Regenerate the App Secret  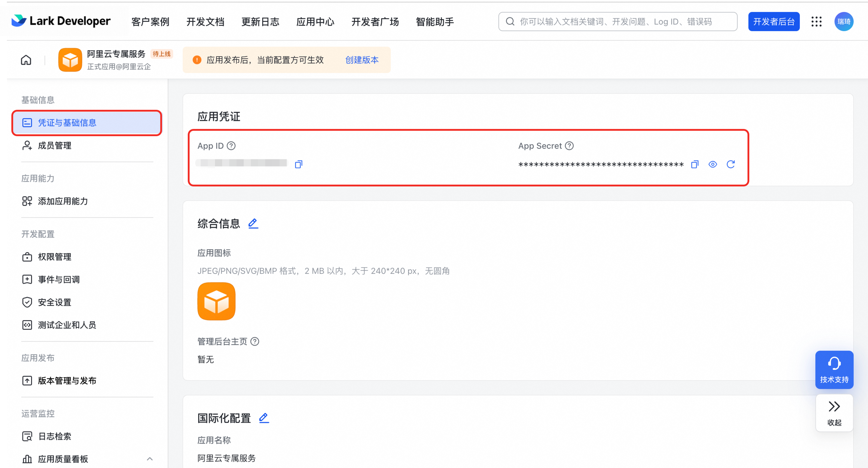pos(730,164)
